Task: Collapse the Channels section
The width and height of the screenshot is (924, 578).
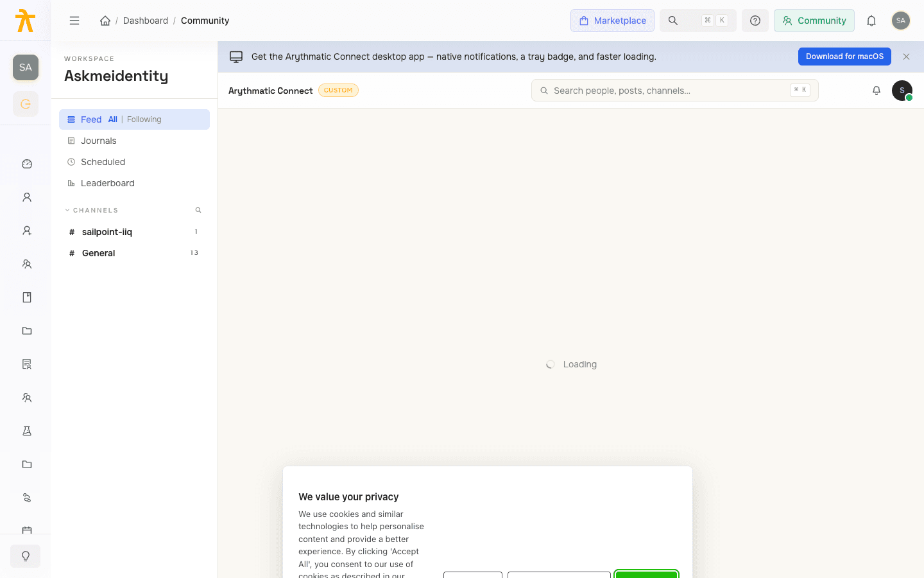Action: coord(91,210)
